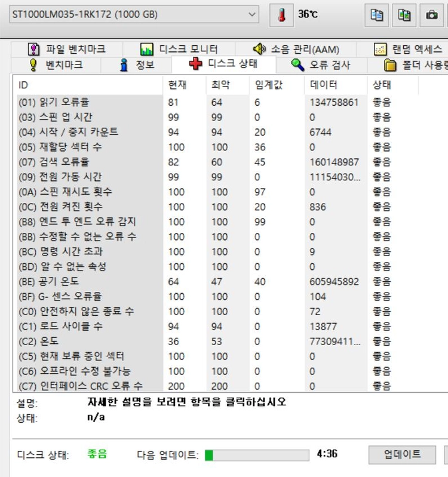Click data value 836
Viewport: 448px width, 477px height.
318,207
